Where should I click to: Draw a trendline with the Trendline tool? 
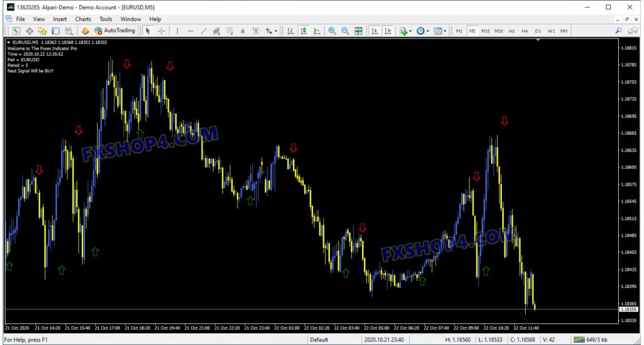coord(203,31)
